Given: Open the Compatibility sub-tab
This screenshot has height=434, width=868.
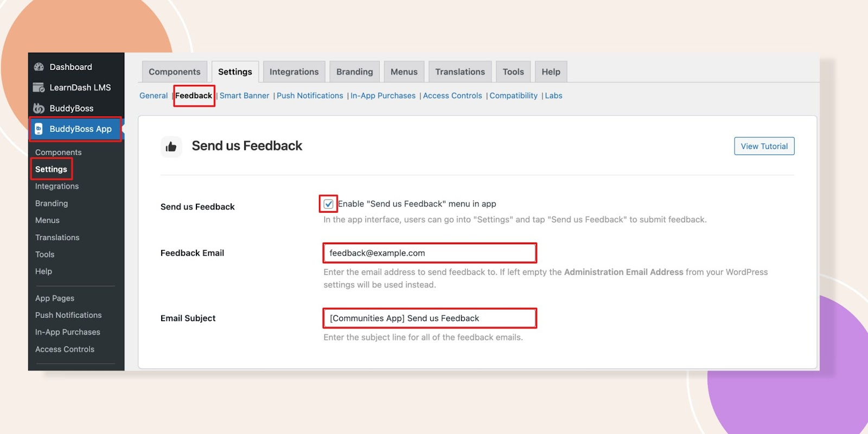Looking at the screenshot, I should (514, 95).
